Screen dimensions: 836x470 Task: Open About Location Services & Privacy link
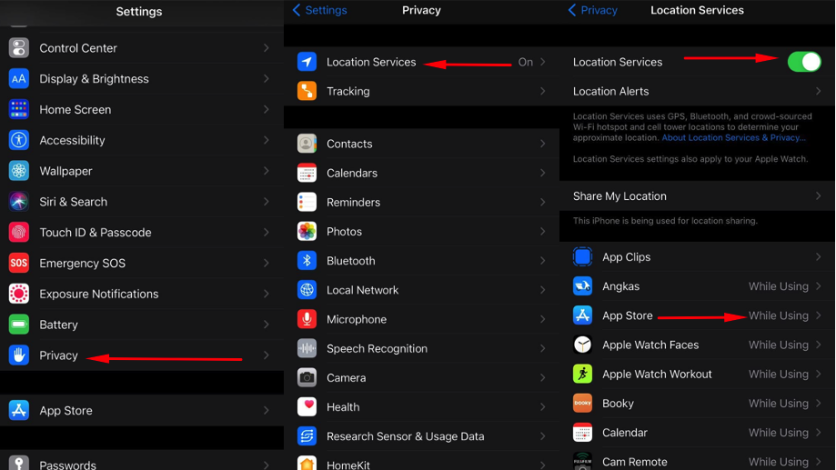[x=733, y=137]
